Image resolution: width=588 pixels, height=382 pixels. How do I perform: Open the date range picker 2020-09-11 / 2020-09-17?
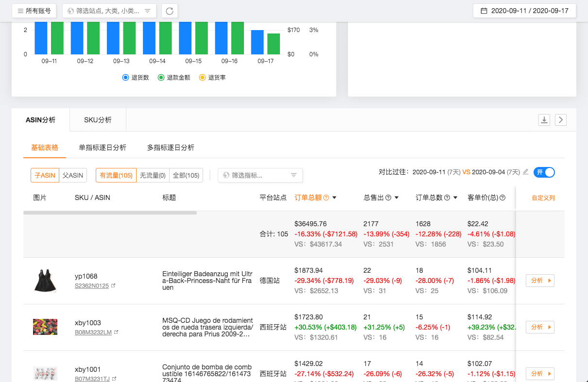(x=524, y=11)
